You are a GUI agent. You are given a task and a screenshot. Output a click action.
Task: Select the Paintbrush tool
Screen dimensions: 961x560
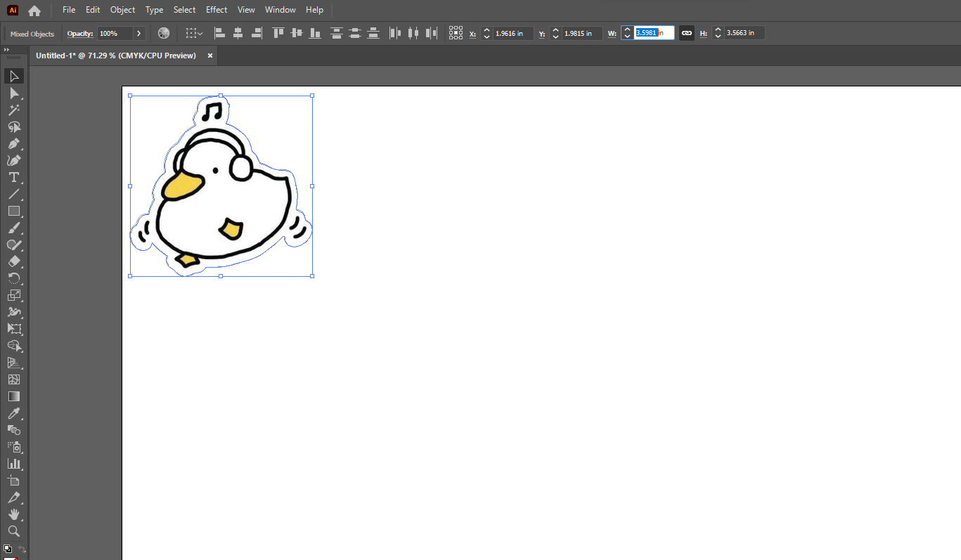pos(13,228)
